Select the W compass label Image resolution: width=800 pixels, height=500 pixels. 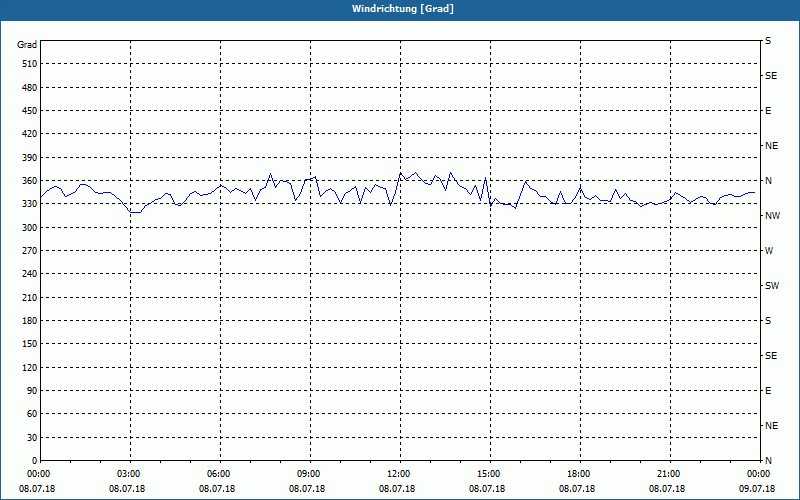pyautogui.click(x=769, y=251)
